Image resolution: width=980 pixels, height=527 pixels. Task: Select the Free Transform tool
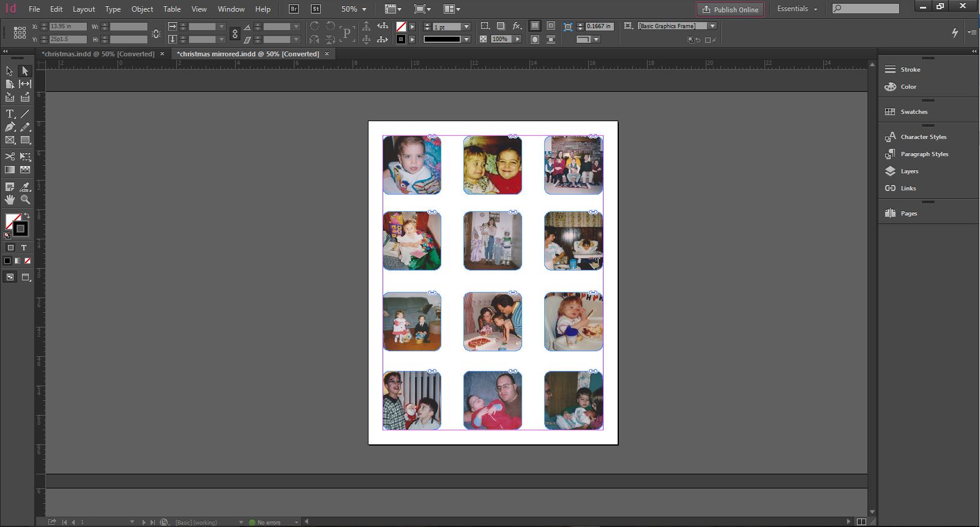pos(25,157)
